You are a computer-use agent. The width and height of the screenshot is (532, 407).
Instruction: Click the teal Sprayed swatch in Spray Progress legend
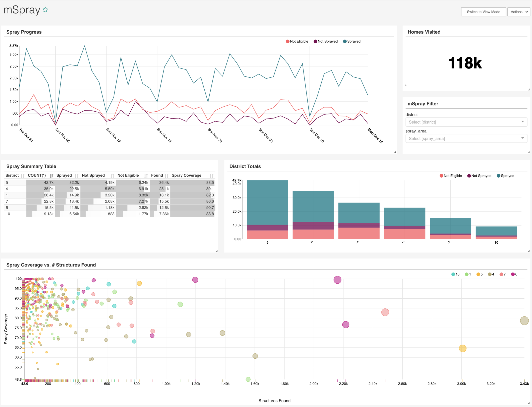pos(345,41)
